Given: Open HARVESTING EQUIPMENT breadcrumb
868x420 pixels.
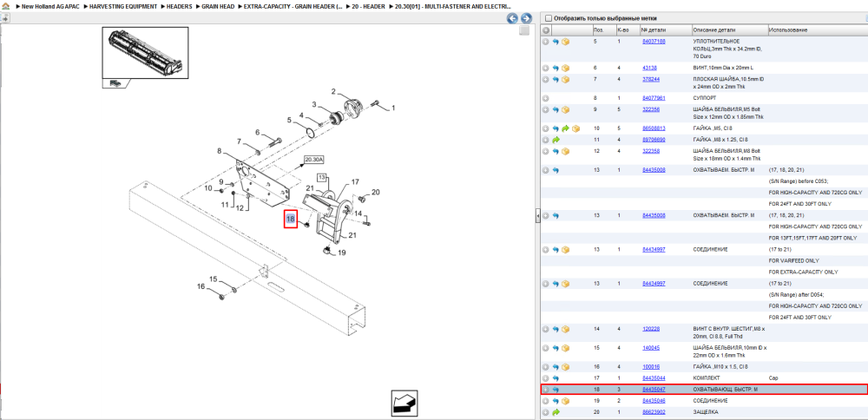Looking at the screenshot, I should click(x=123, y=6).
